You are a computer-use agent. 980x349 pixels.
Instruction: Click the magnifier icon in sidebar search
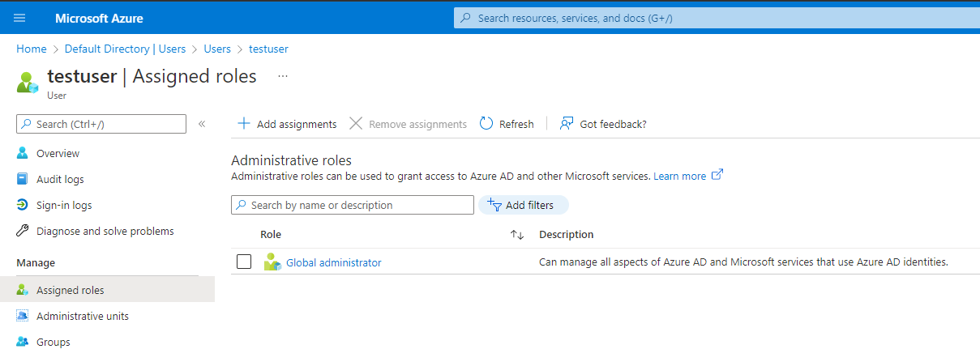point(28,124)
